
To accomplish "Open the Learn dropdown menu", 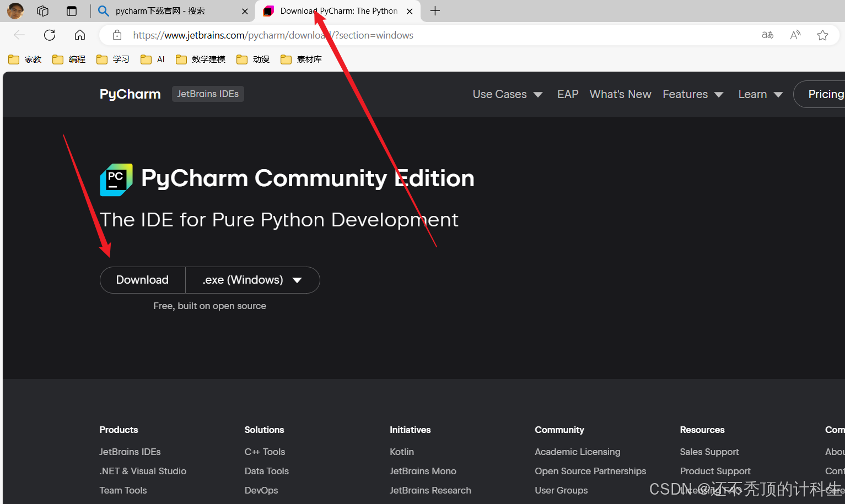I will tap(760, 94).
